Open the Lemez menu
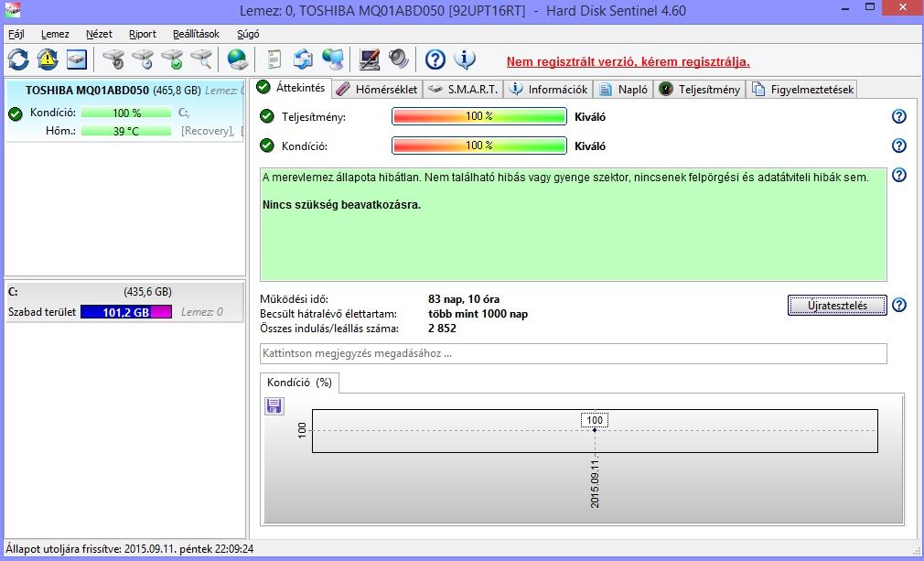Screen dimensions: 924x561 [56, 34]
